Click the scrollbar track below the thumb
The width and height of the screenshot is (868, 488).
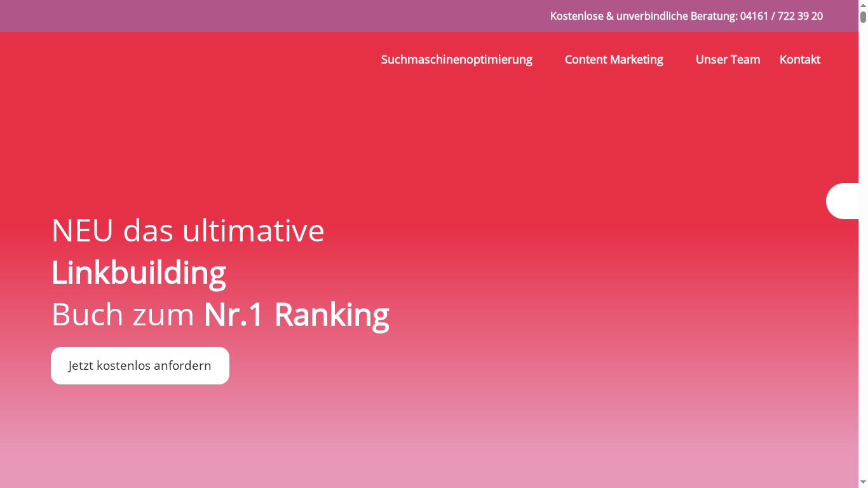[863, 254]
